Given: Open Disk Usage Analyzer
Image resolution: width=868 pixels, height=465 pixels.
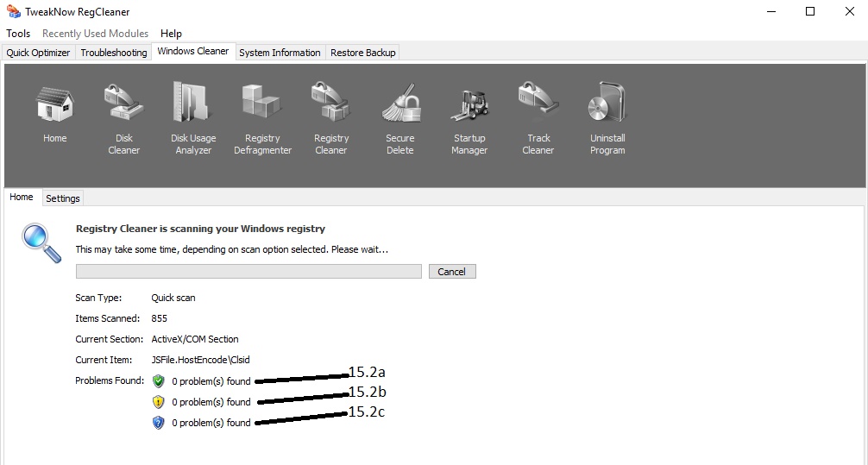Looking at the screenshot, I should [x=192, y=103].
